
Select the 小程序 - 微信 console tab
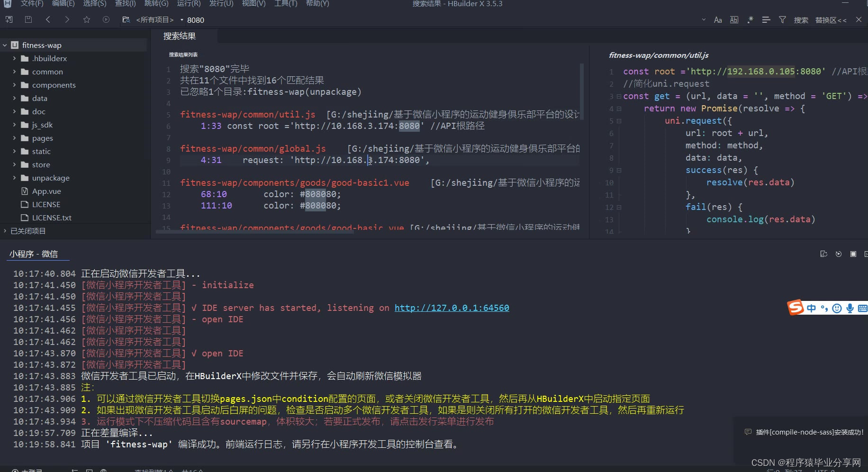(34, 254)
